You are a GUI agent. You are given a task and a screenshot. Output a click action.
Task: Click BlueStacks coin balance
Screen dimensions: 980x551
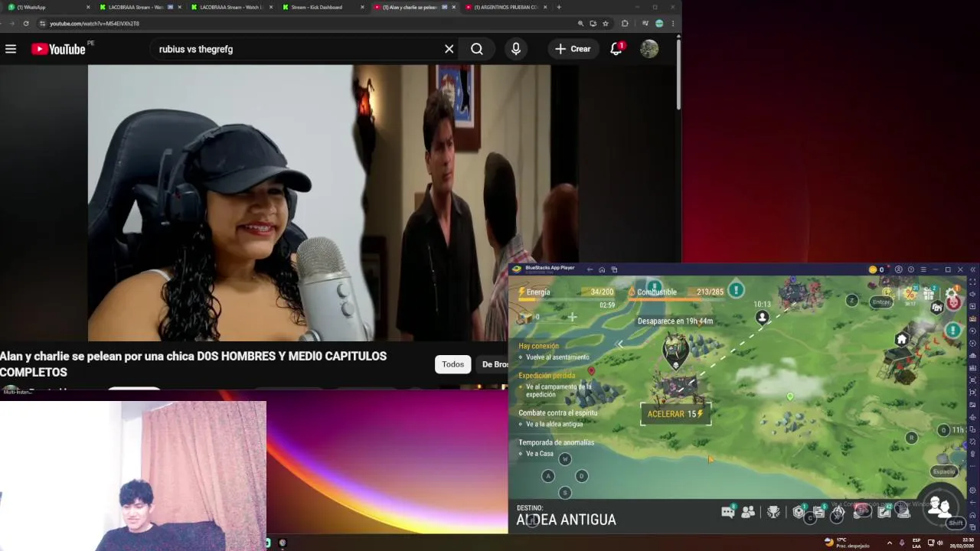[877, 269]
